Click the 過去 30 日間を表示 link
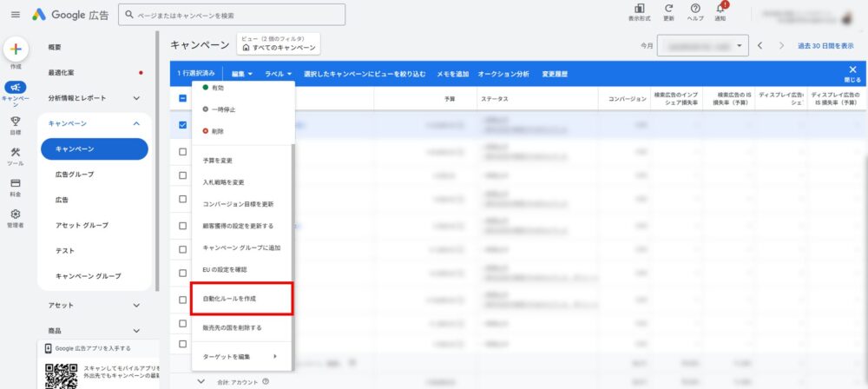The height and width of the screenshot is (389, 868). (x=832, y=46)
